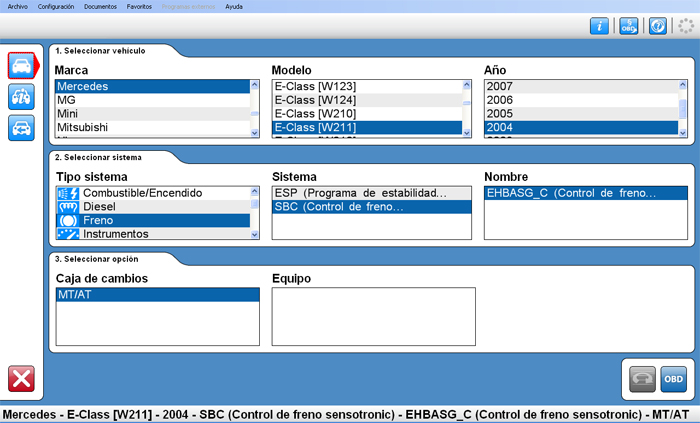Click the Instrumentos system icon
700x423 pixels.
pyautogui.click(x=68, y=233)
